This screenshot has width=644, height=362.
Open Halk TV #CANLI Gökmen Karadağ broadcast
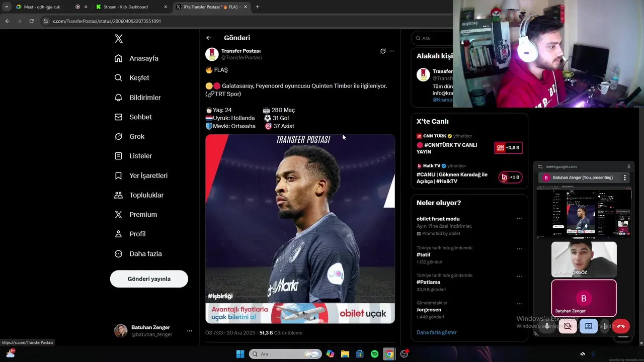coord(452,178)
